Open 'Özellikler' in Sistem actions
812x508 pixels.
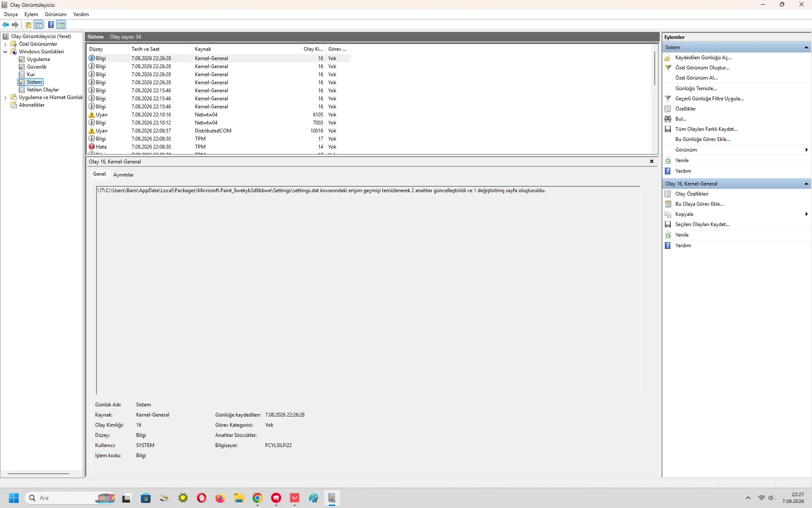point(685,109)
